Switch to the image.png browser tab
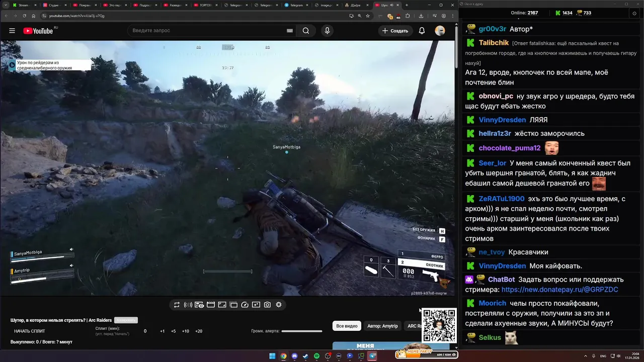Screen dimensions: 644x362 point(326,5)
